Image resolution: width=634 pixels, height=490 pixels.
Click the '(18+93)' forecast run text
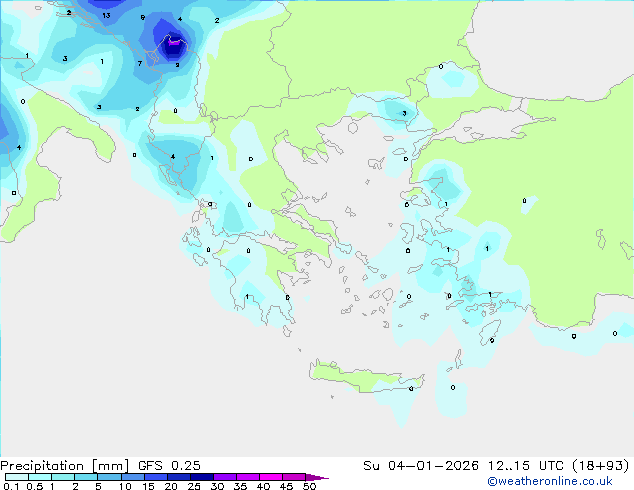pos(601,466)
